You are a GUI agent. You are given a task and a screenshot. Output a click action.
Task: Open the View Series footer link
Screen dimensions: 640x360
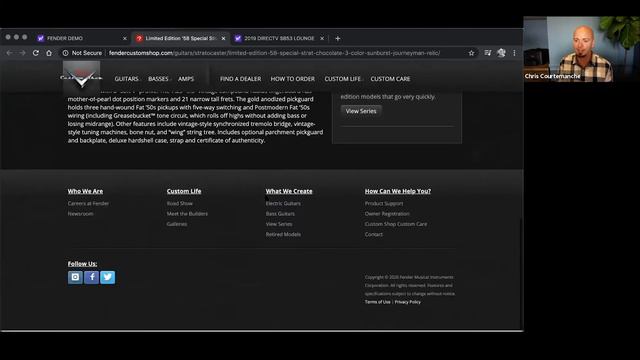click(x=279, y=224)
